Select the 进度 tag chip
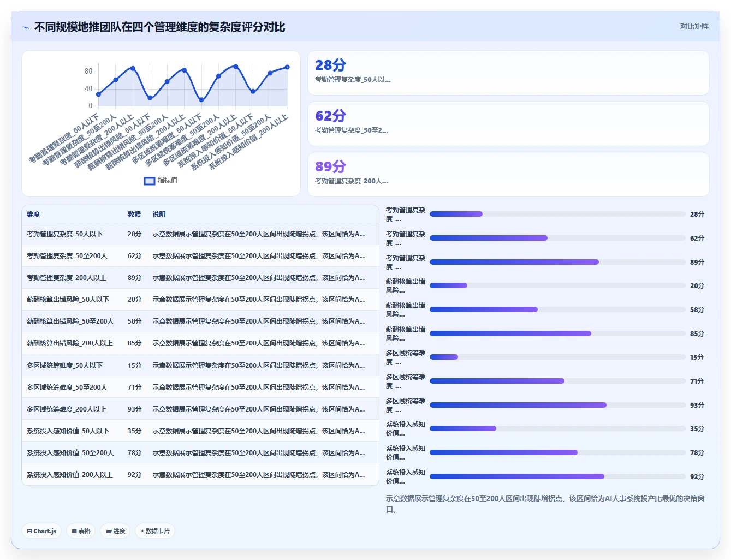 [115, 531]
